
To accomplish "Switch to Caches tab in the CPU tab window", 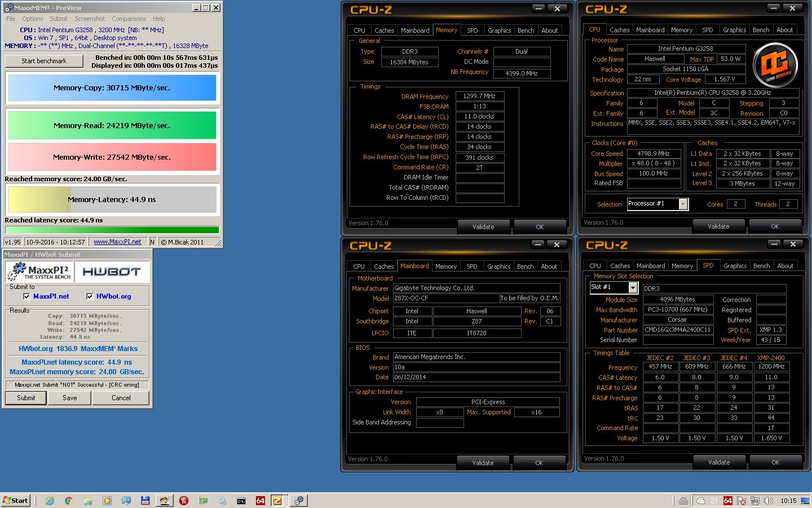I will 619,30.
